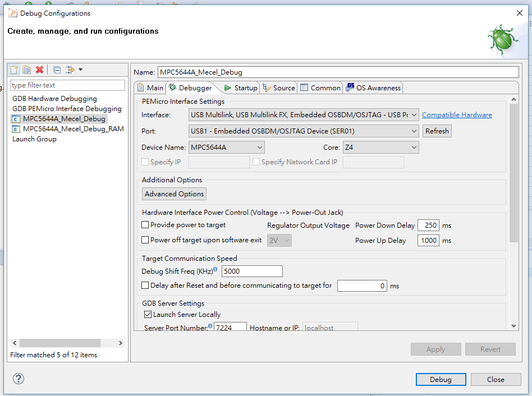The width and height of the screenshot is (532, 396).
Task: Click the help question mark icon
Action: [19, 379]
